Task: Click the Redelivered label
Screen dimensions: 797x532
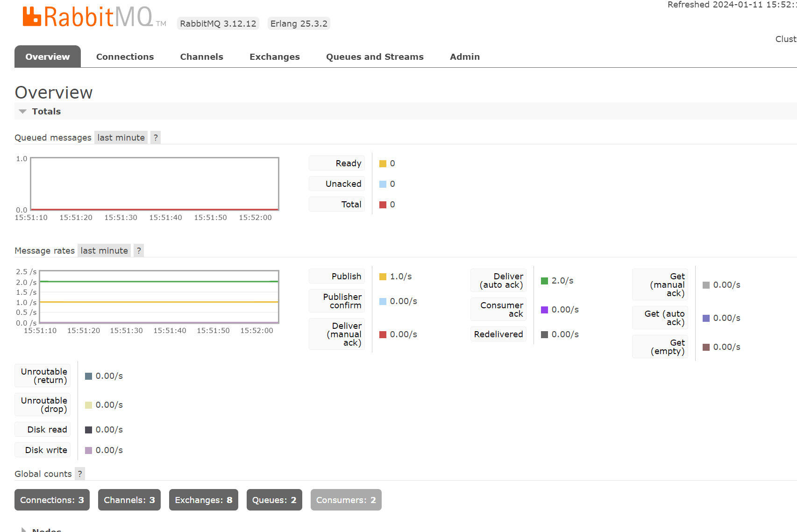Action: pyautogui.click(x=498, y=334)
